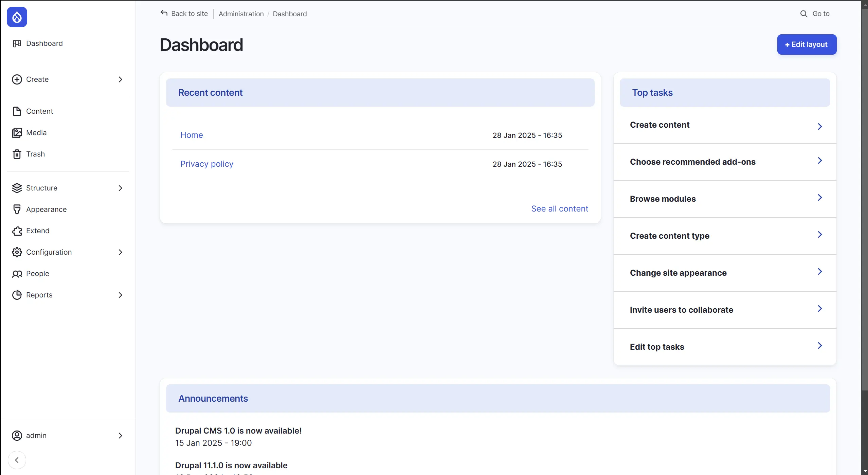The image size is (868, 475).
Task: Open the Privacy policy content link
Action: [206, 164]
